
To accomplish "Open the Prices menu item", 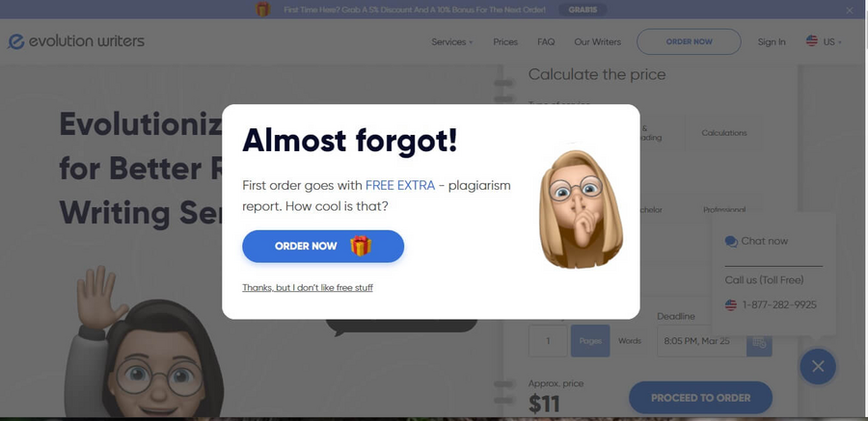I will pyautogui.click(x=505, y=42).
